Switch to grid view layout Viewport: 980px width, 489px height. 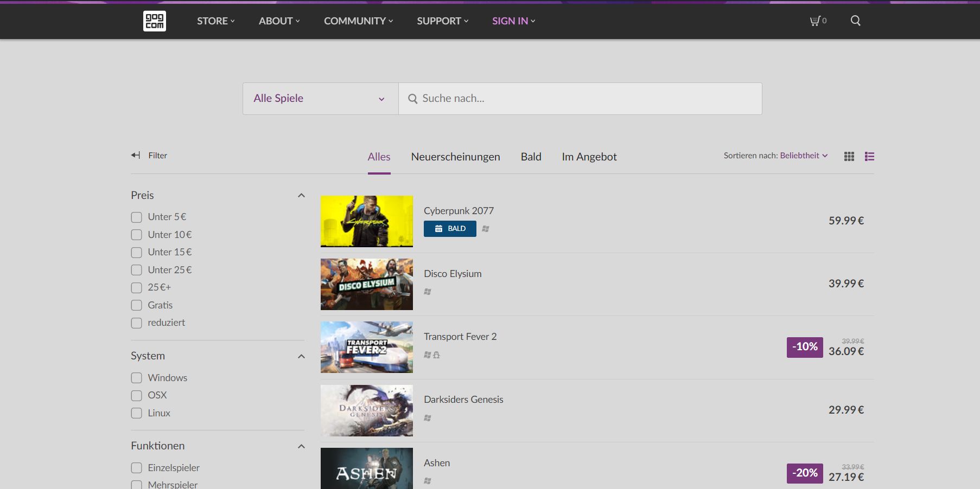click(x=849, y=156)
